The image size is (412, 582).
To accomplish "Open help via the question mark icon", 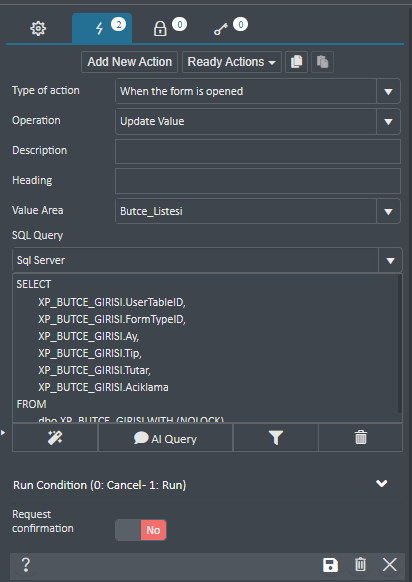I will tap(26, 565).
